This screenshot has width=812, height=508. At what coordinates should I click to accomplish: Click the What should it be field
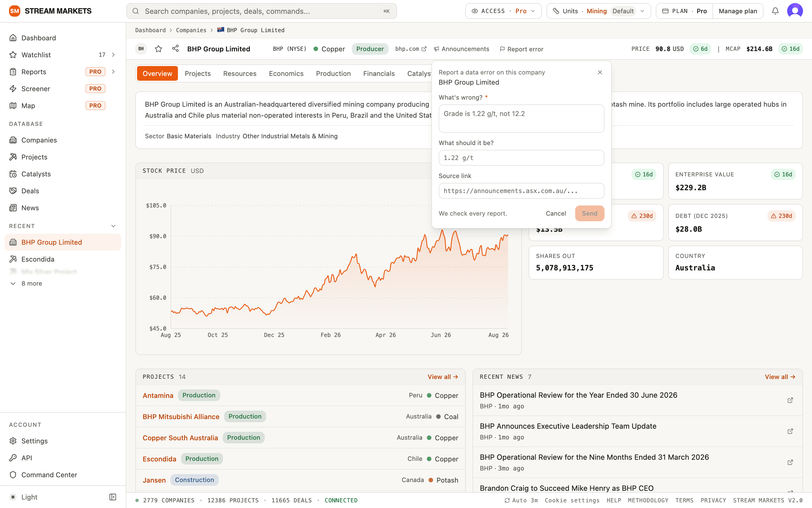coord(521,157)
